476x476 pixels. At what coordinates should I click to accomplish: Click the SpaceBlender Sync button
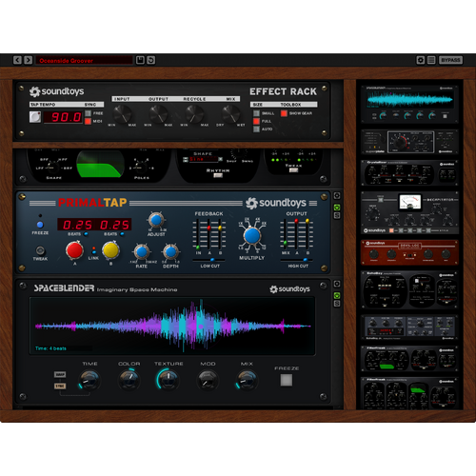tap(60, 386)
